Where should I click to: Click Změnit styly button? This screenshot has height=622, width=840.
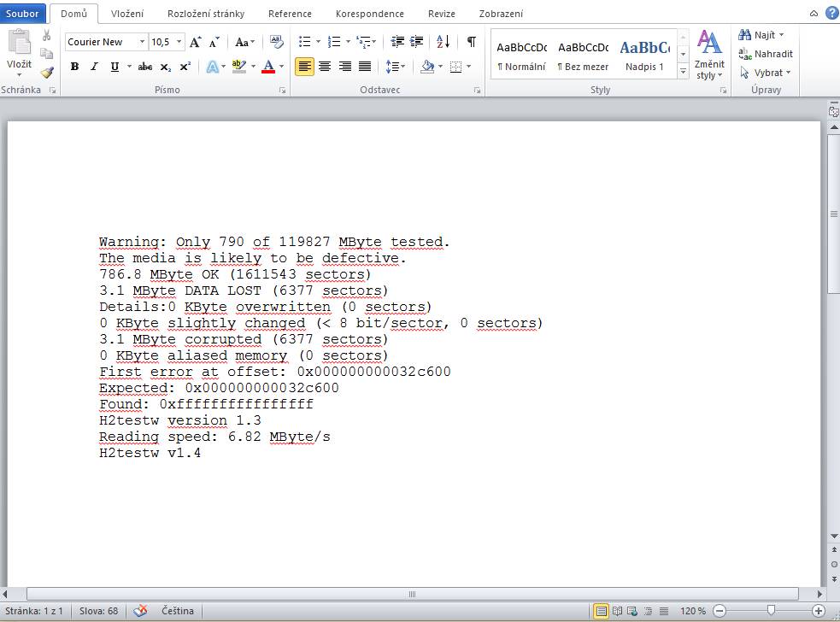point(709,55)
